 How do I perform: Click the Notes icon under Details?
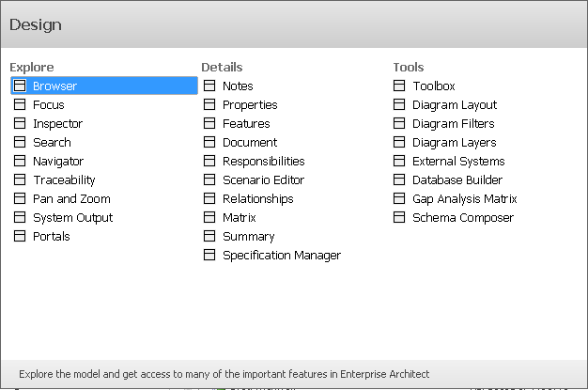[209, 86]
